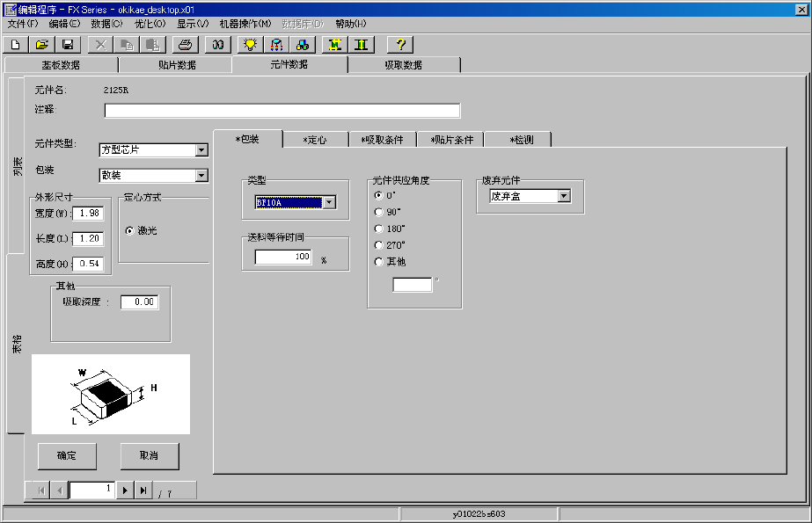Click the 确定 button
This screenshot has height=523, width=812.
point(67,456)
